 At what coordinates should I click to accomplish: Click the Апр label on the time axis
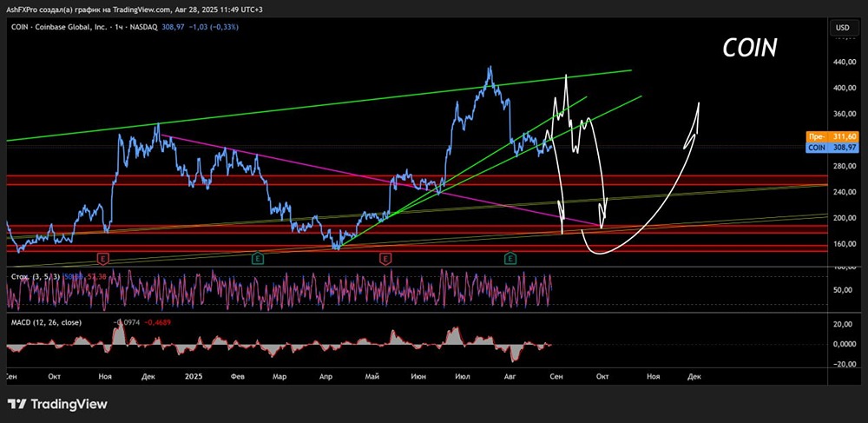pos(326,376)
